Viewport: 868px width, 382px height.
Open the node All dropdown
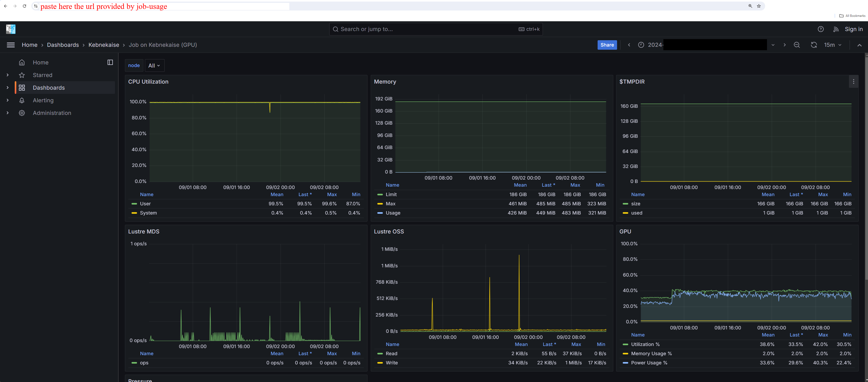pos(154,65)
